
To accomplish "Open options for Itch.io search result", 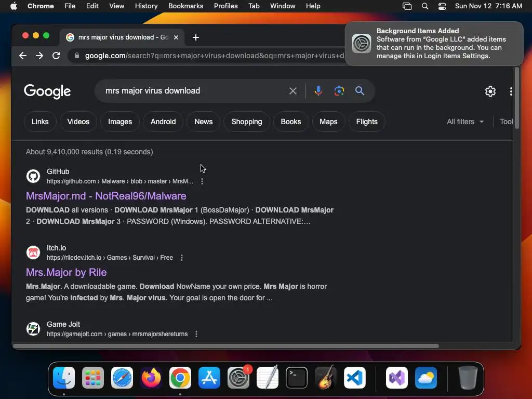I will tap(182, 258).
